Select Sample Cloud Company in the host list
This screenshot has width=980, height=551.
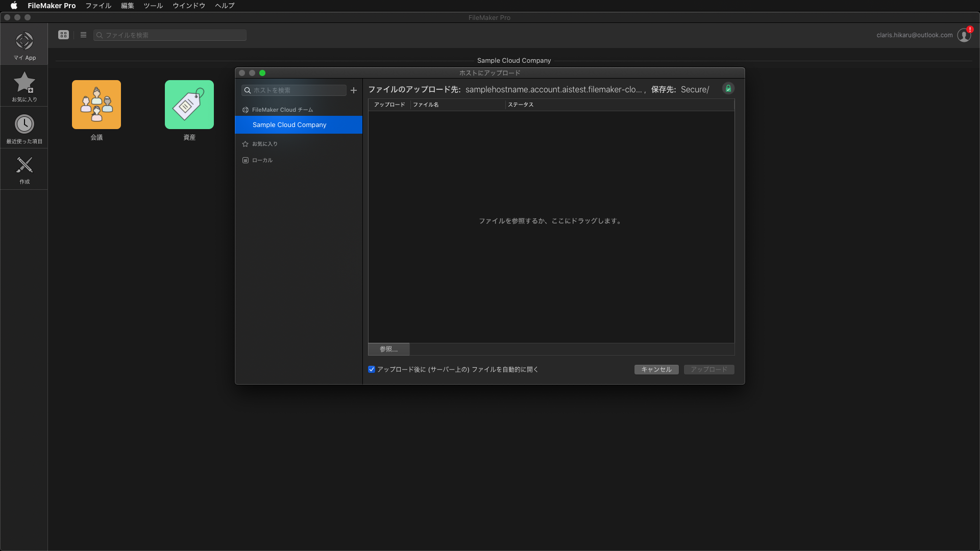(289, 125)
